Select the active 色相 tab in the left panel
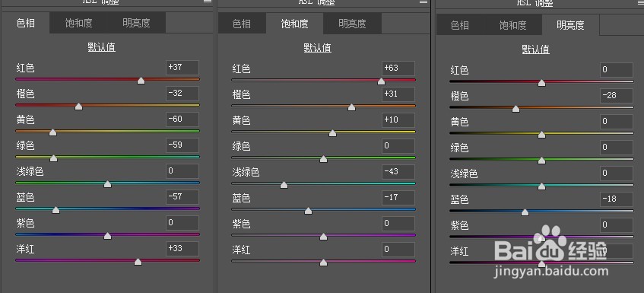This screenshot has height=293, width=644. pos(25,23)
